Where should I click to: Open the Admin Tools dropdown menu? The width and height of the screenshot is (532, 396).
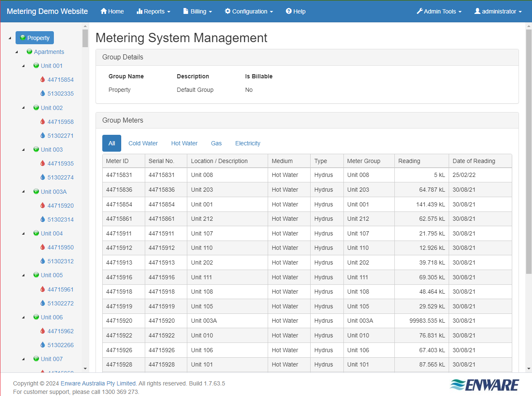(439, 11)
